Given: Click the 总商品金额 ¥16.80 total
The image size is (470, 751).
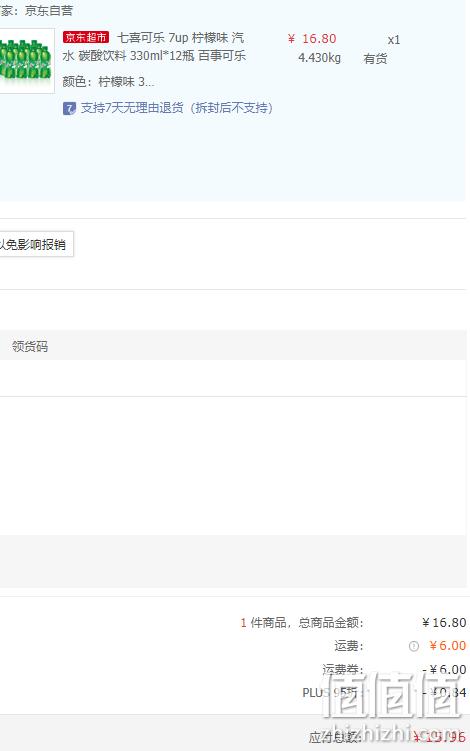Looking at the screenshot, I should pyautogui.click(x=444, y=623).
